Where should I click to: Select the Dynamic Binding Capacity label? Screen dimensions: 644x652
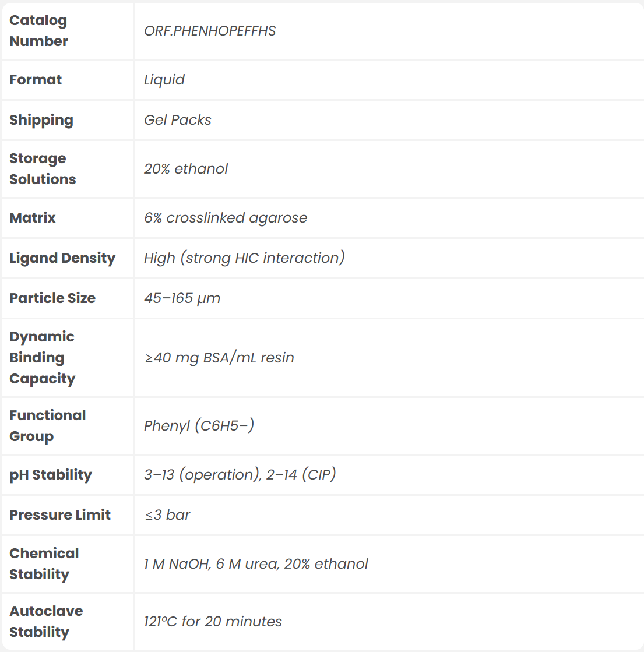(43, 358)
